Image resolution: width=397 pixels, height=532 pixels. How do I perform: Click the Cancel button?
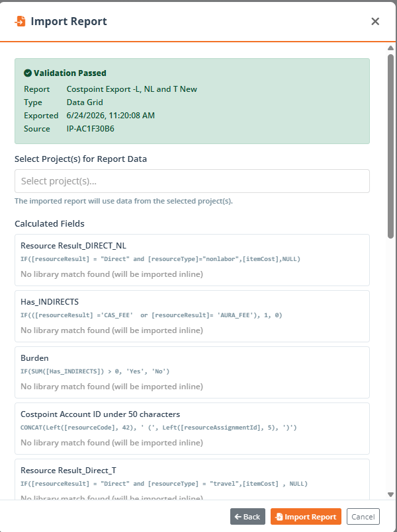363,517
